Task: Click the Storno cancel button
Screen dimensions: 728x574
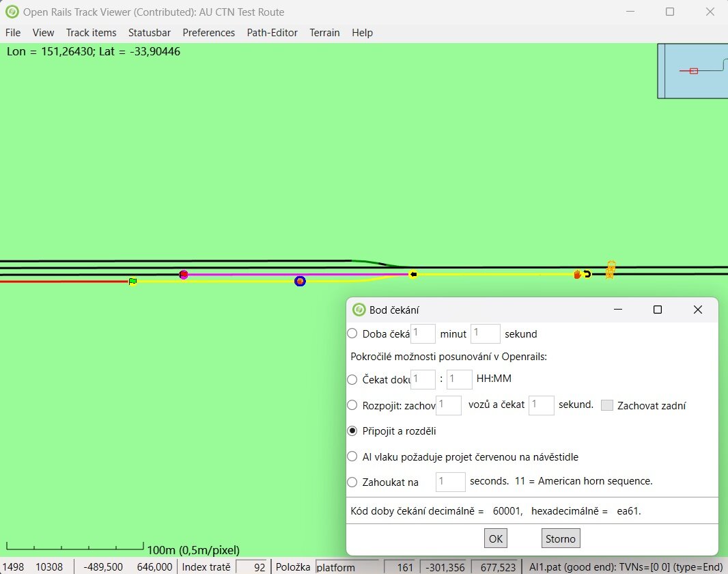Action: [x=560, y=538]
